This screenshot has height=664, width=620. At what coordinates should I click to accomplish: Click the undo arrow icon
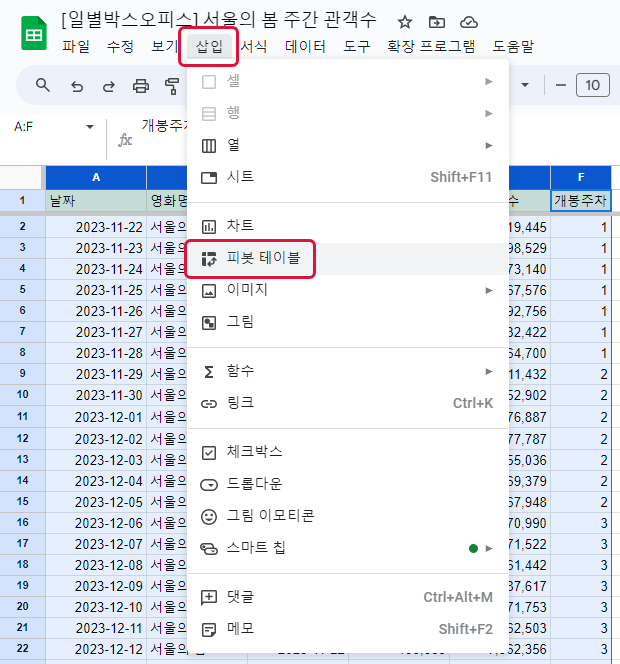(x=76, y=86)
